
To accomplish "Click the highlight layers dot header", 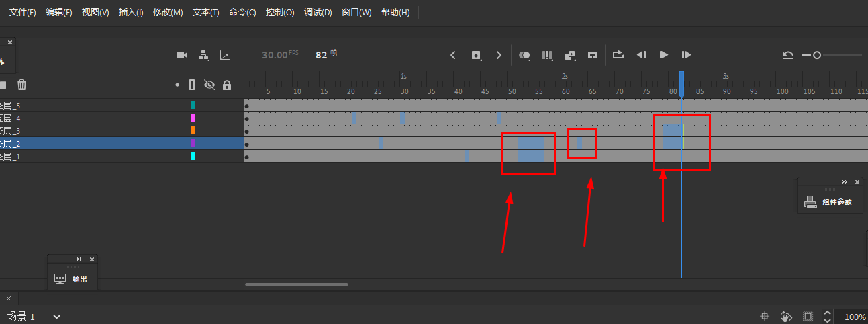I will click(x=177, y=85).
